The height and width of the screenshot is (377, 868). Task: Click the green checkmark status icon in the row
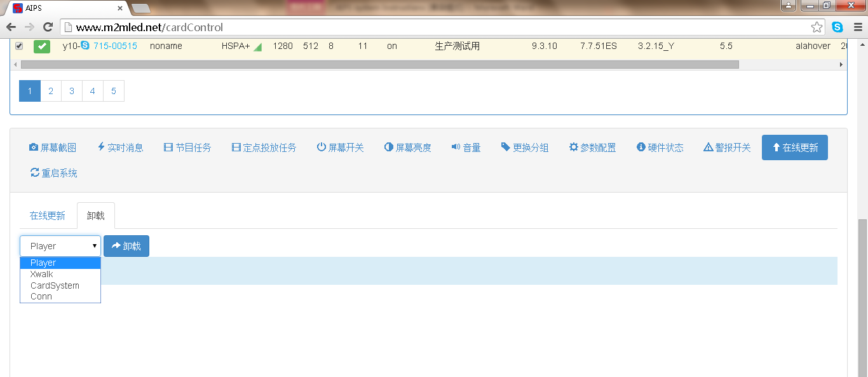click(42, 46)
